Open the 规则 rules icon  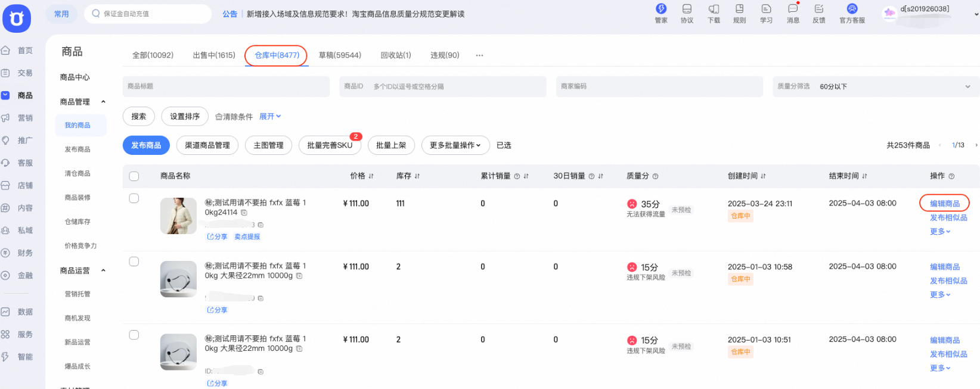[x=739, y=9]
